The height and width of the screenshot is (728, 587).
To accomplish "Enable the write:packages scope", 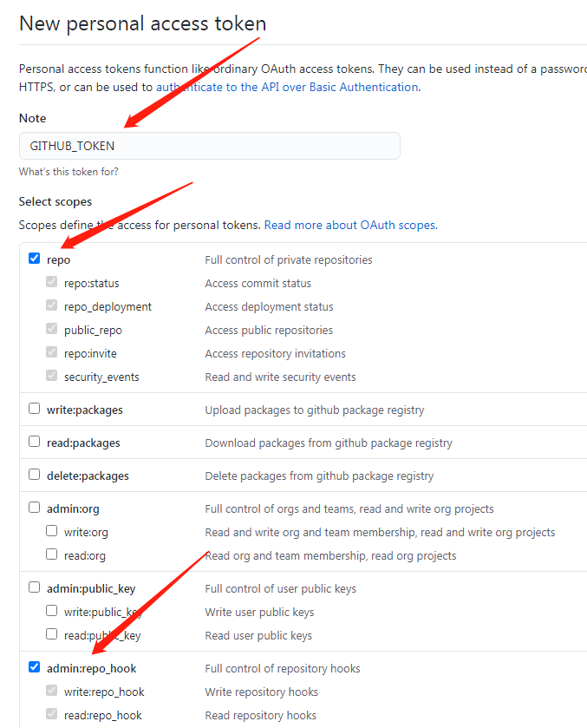I will pos(35,409).
